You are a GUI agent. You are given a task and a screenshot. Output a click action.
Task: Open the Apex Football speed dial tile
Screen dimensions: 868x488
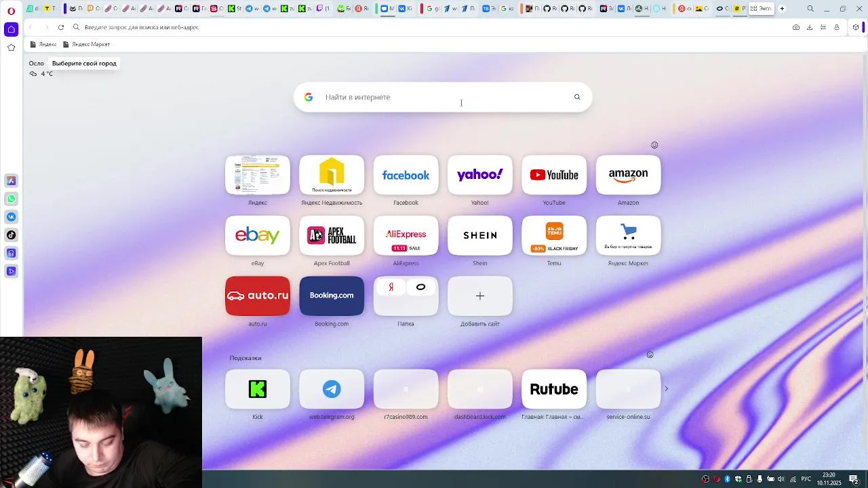[332, 235]
